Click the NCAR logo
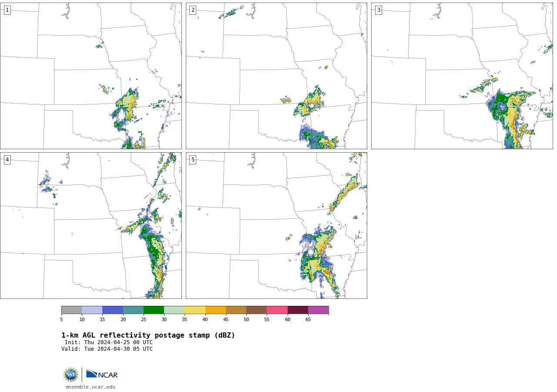The image size is (557, 392). [102, 374]
